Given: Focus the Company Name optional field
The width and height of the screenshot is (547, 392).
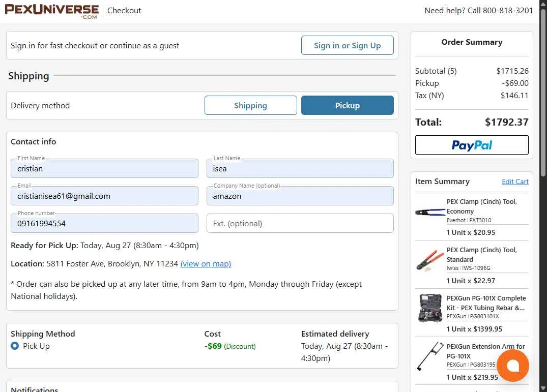Looking at the screenshot, I should coord(300,196).
